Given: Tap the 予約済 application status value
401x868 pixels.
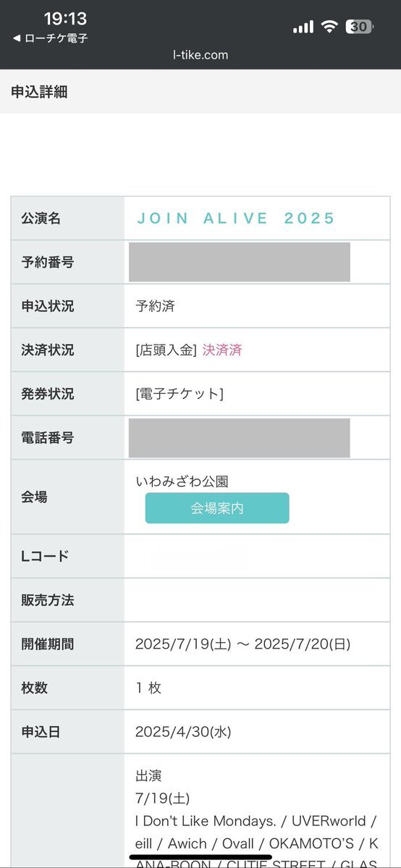Looking at the screenshot, I should coord(155,306).
